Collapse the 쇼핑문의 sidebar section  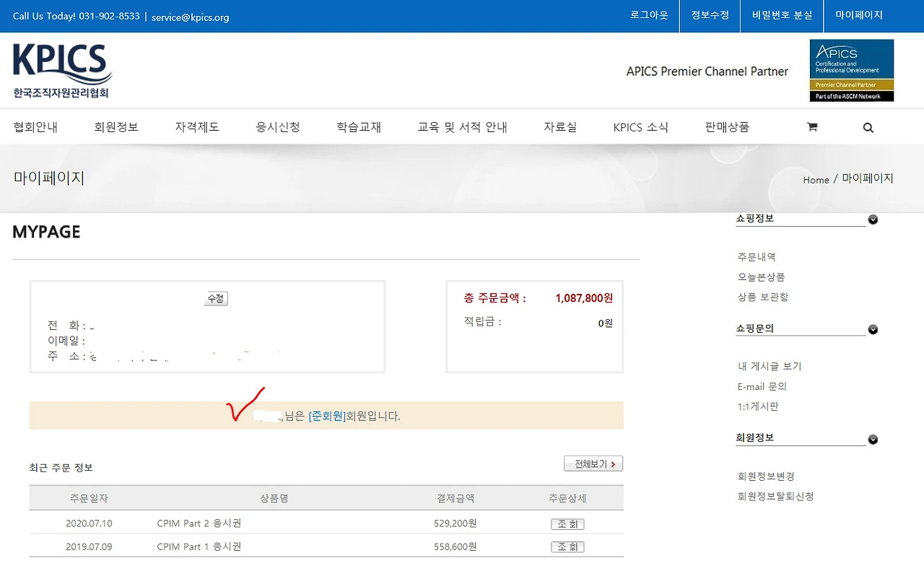873,329
